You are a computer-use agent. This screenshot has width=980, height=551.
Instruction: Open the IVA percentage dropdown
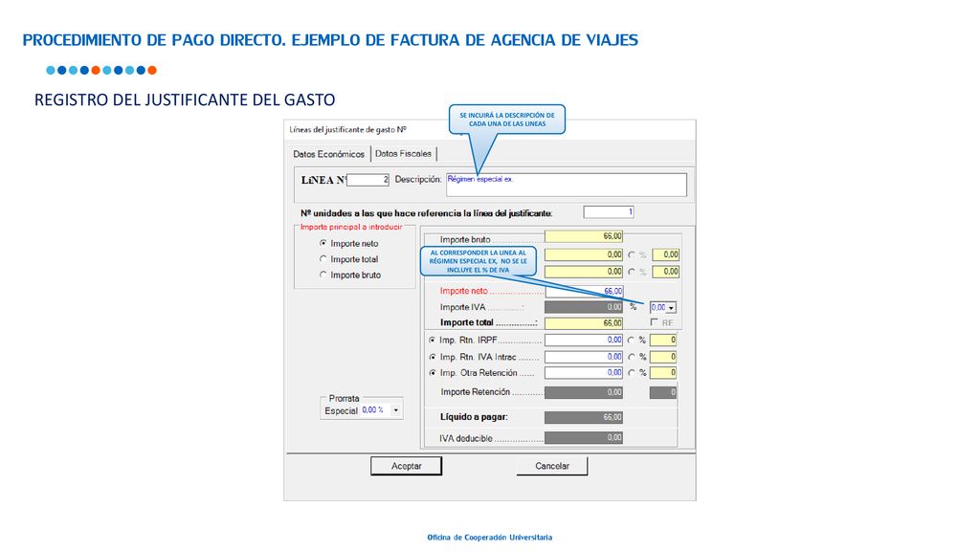click(671, 307)
